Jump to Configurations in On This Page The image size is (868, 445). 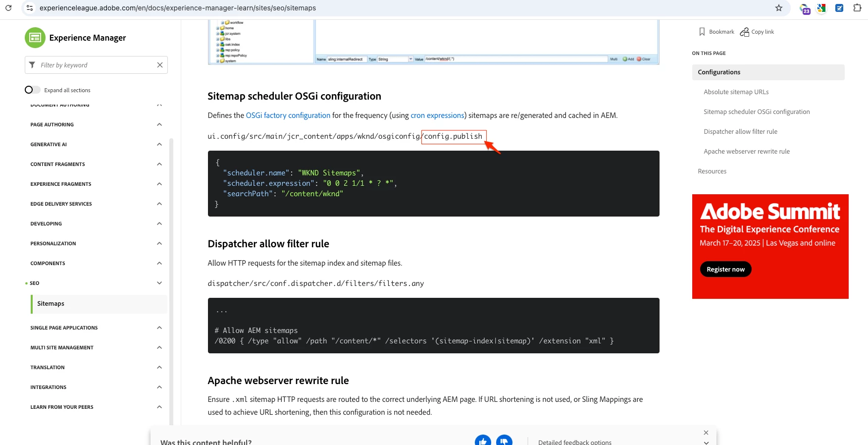(768, 72)
